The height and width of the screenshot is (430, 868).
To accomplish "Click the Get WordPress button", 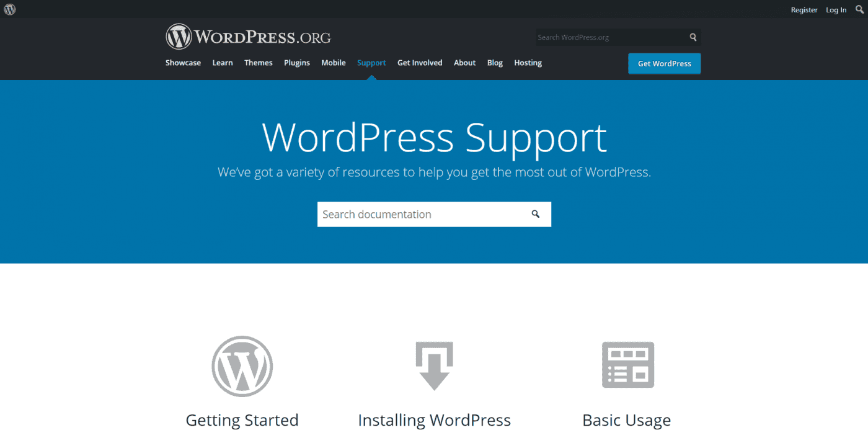I will click(x=665, y=63).
